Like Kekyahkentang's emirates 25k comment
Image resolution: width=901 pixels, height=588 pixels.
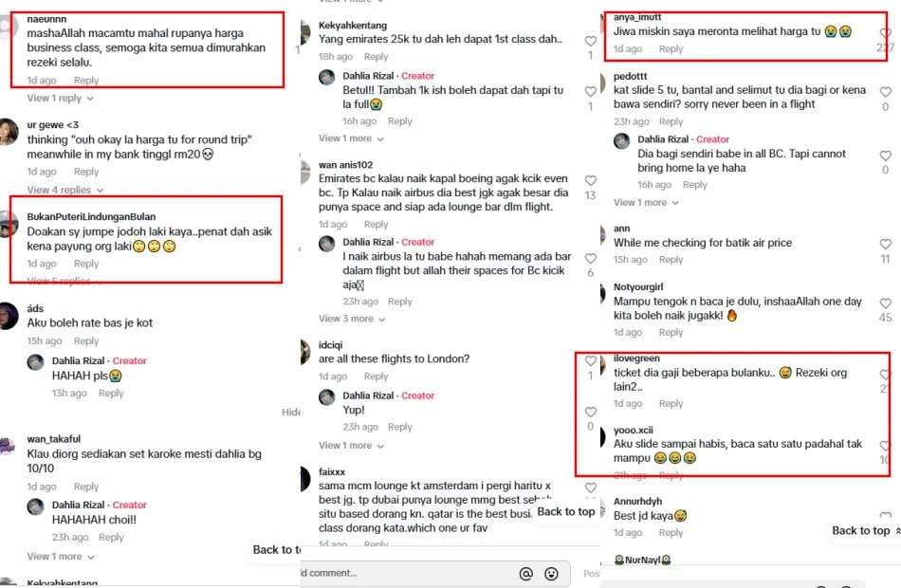(591, 42)
